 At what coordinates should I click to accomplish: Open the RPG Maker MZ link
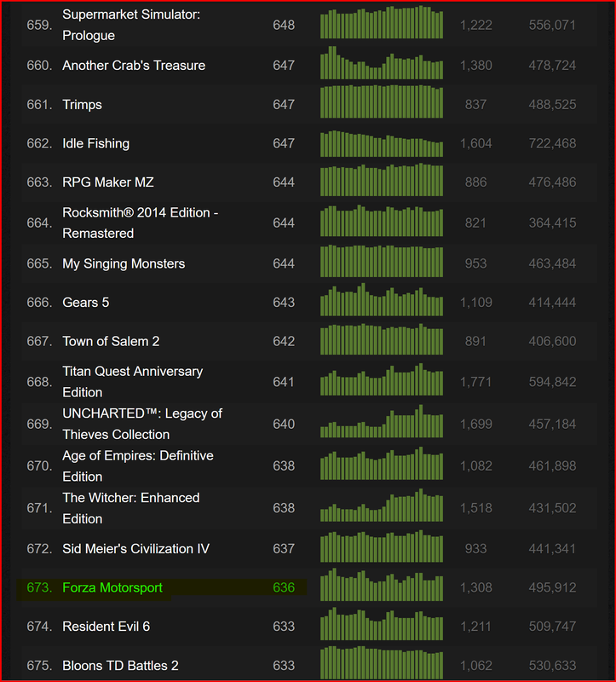108,182
